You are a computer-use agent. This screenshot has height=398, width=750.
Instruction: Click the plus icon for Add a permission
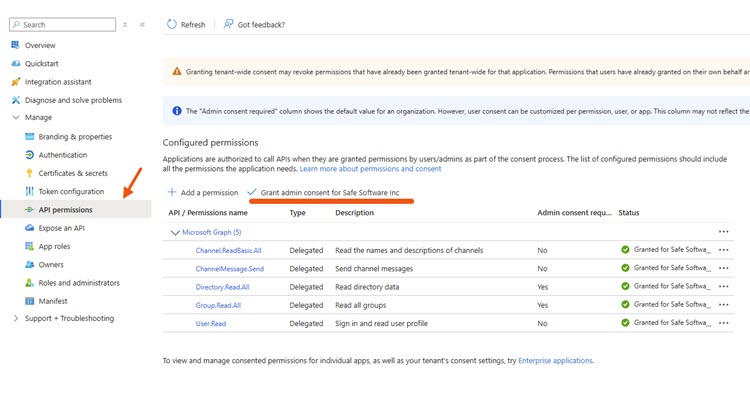(172, 192)
